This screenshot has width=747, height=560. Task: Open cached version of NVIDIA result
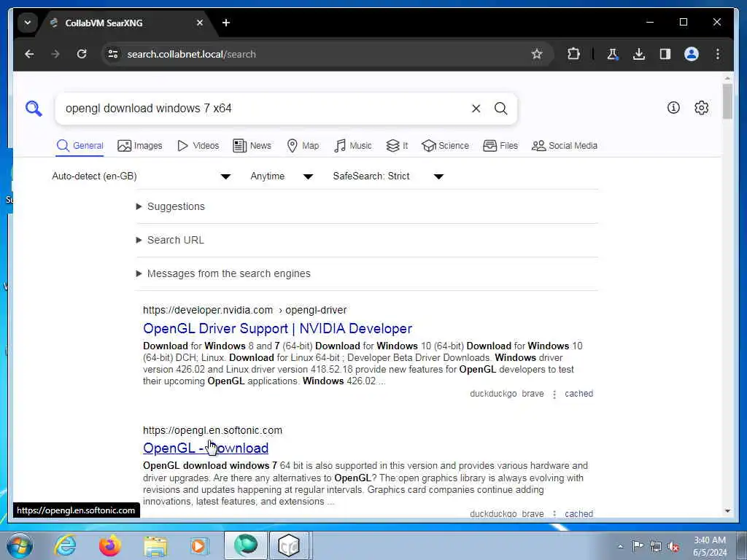pyautogui.click(x=578, y=394)
